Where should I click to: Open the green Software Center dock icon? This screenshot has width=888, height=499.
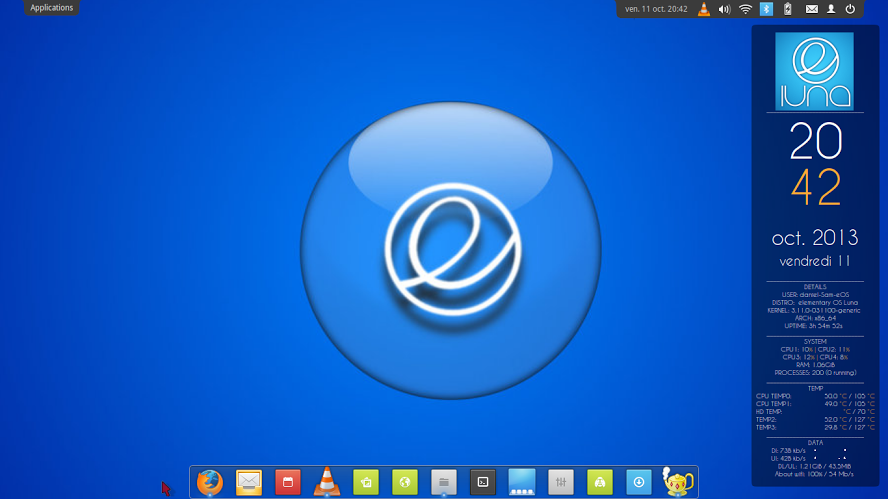(600, 483)
